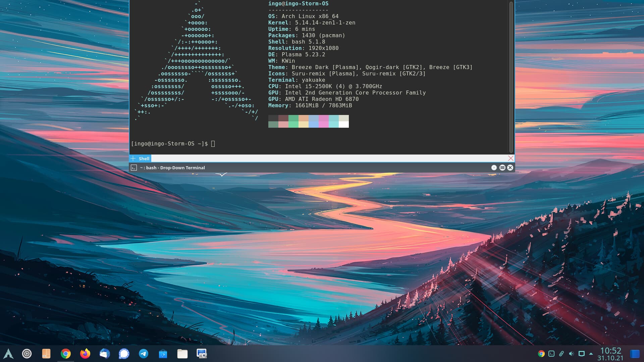
Task: Open the Yakuake hamburger menu
Action: [x=502, y=168]
